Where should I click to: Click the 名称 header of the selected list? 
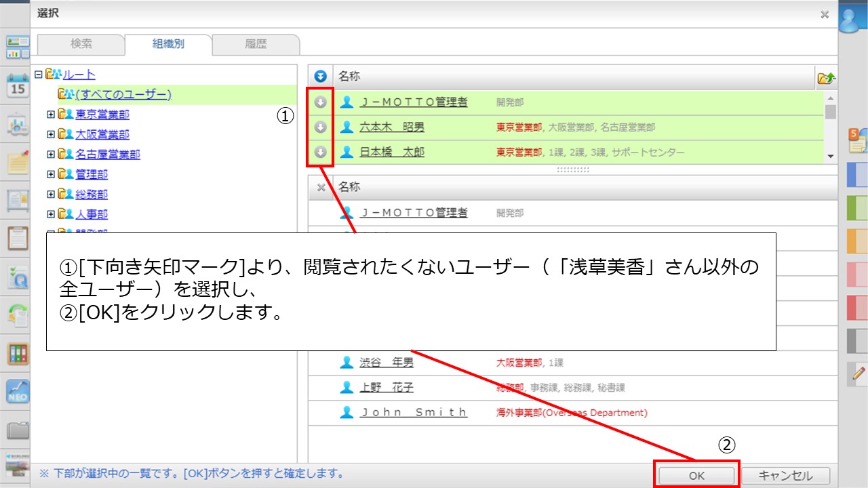click(x=349, y=188)
